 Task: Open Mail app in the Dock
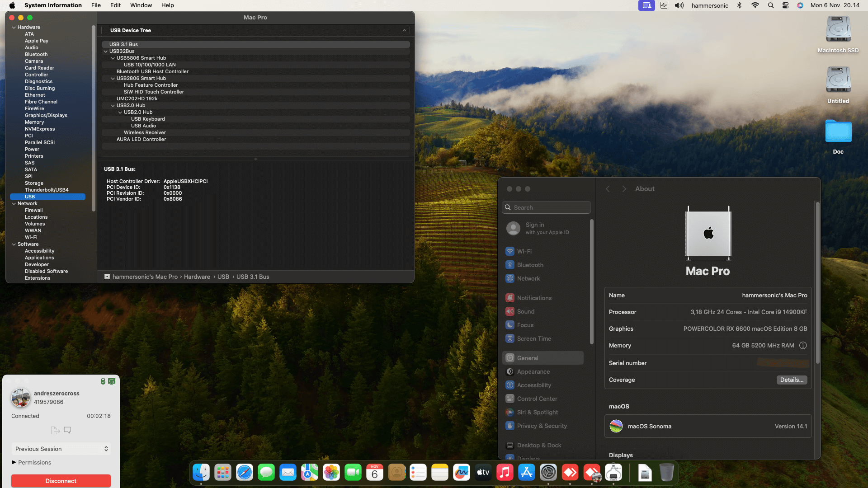[288, 473]
